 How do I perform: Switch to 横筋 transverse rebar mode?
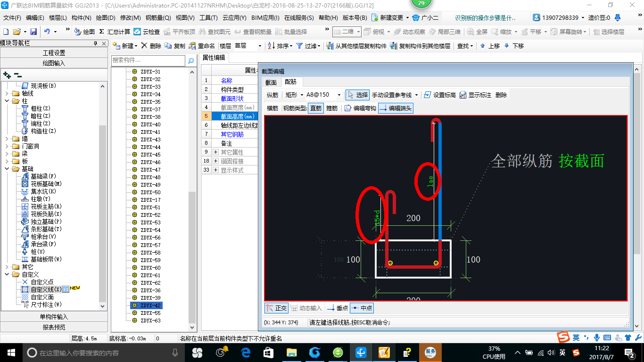(x=272, y=108)
